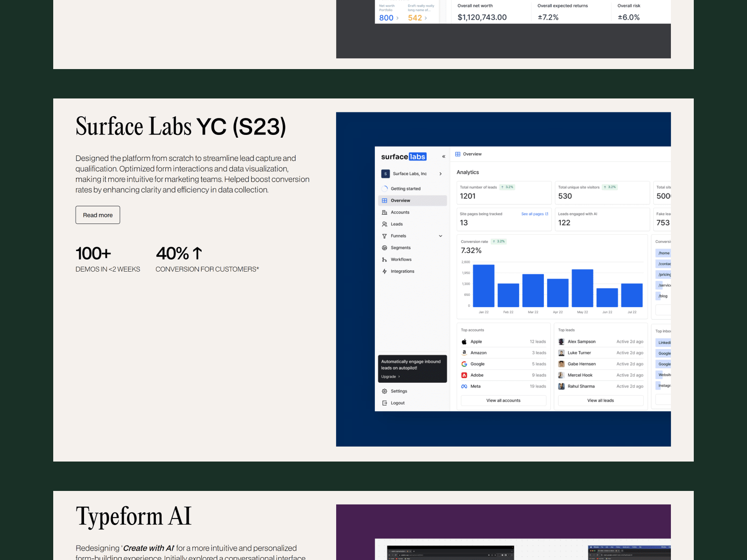This screenshot has height=560, width=747.
Task: Click Alex Sampson's avatar in Top leads
Action: coord(562,342)
